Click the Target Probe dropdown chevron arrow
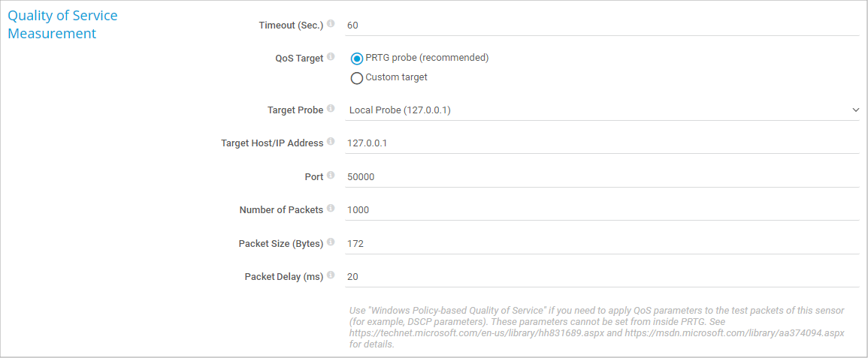 [x=855, y=110]
